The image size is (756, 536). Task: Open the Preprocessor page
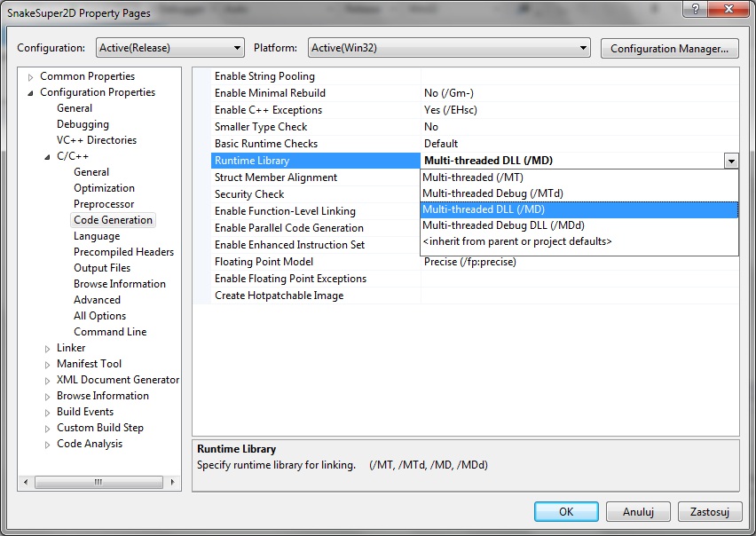point(104,204)
